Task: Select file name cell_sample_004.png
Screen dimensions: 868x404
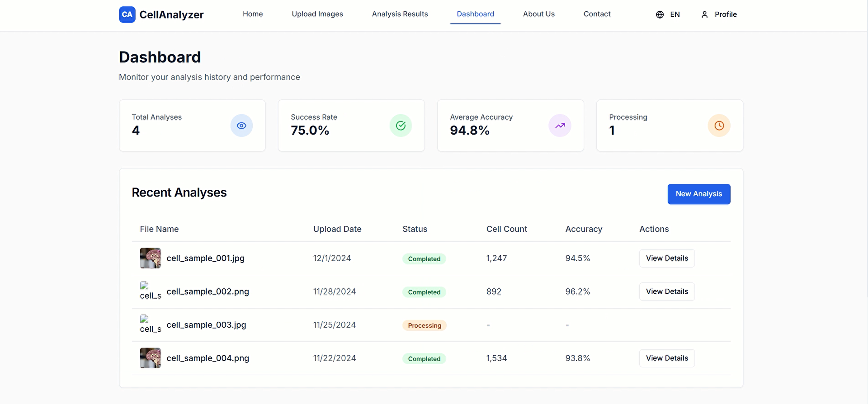Action: 208,358
